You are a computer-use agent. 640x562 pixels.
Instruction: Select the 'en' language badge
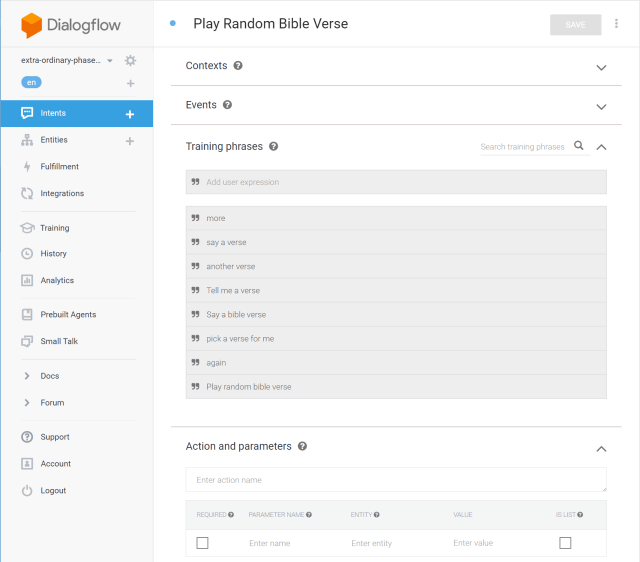[x=32, y=83]
